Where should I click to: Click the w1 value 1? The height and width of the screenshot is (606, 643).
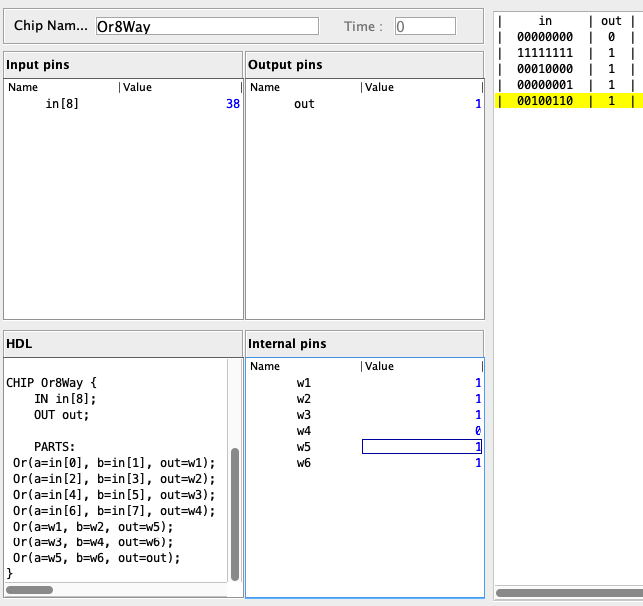[x=478, y=383]
